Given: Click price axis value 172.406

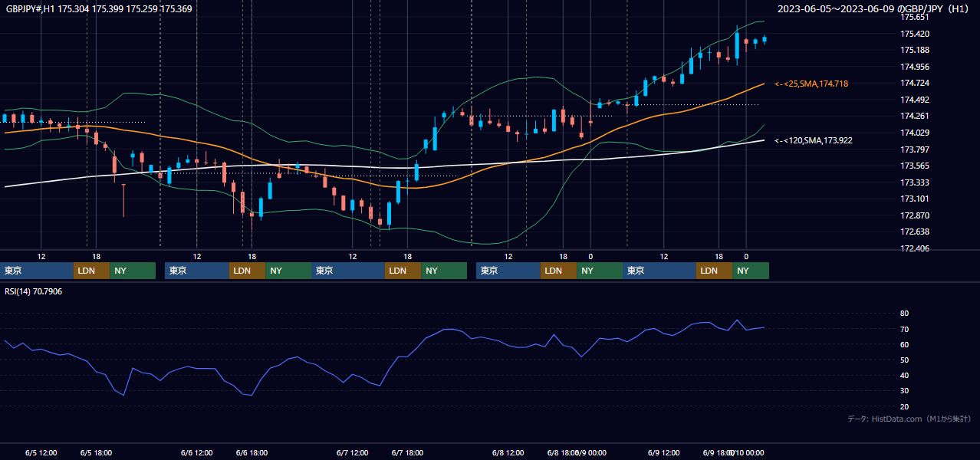Looking at the screenshot, I should (915, 249).
